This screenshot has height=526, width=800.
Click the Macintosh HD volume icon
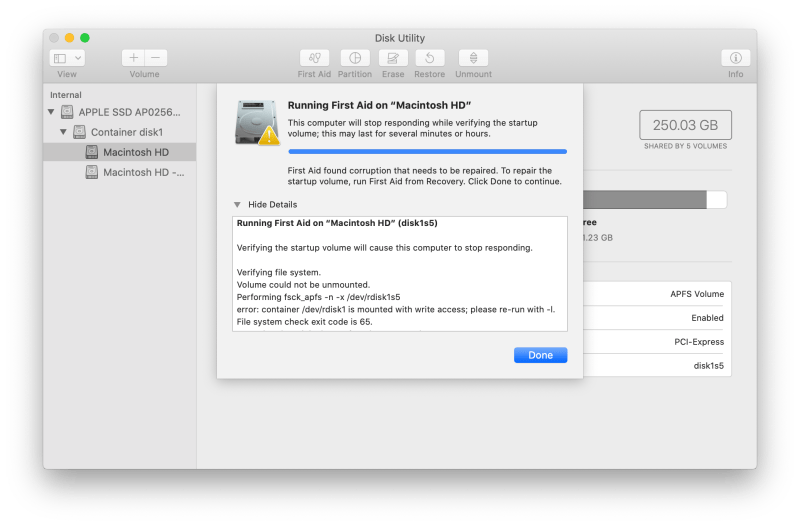pos(92,152)
